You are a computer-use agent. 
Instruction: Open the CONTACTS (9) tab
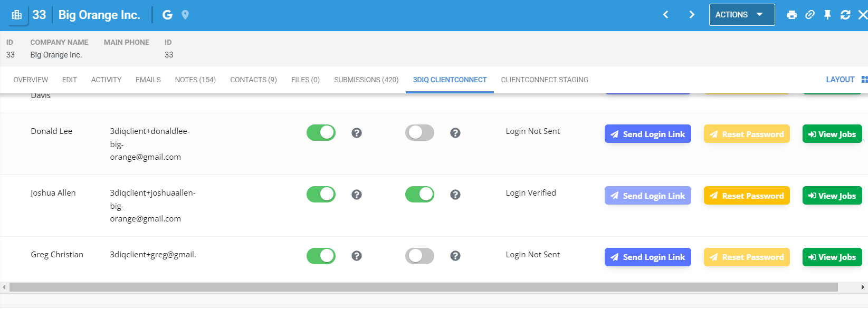click(x=253, y=80)
